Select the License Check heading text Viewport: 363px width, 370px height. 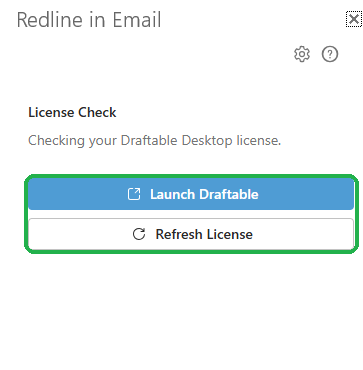click(x=72, y=112)
